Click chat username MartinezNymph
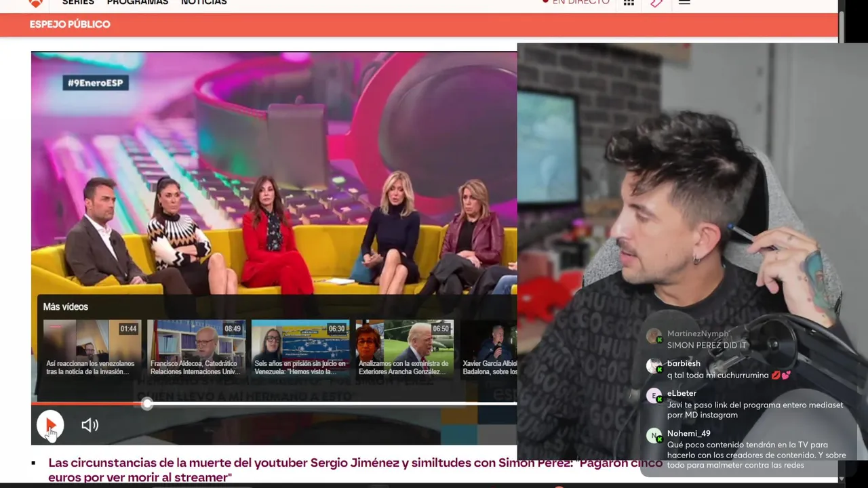The width and height of the screenshot is (868, 488). [x=698, y=333]
